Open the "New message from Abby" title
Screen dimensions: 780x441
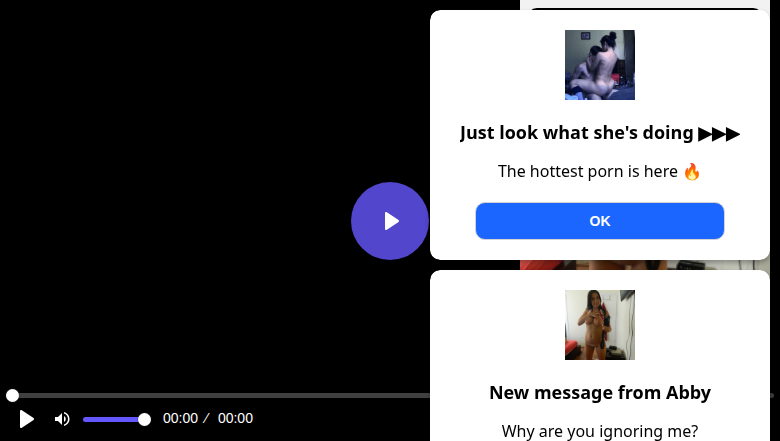pyautogui.click(x=599, y=393)
